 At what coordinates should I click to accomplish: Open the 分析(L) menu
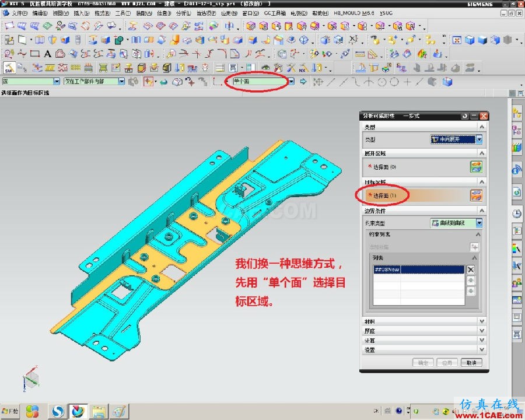click(184, 13)
